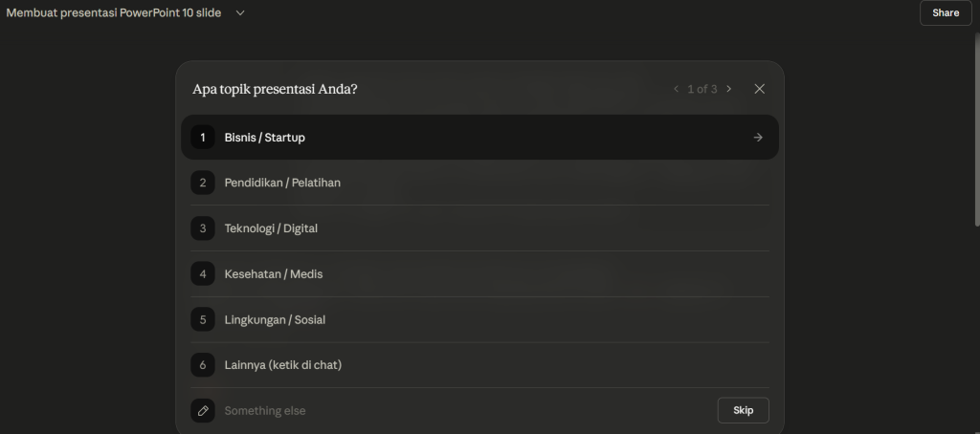980x434 pixels.
Task: Click the pencil icon beside Something else
Action: tap(203, 410)
